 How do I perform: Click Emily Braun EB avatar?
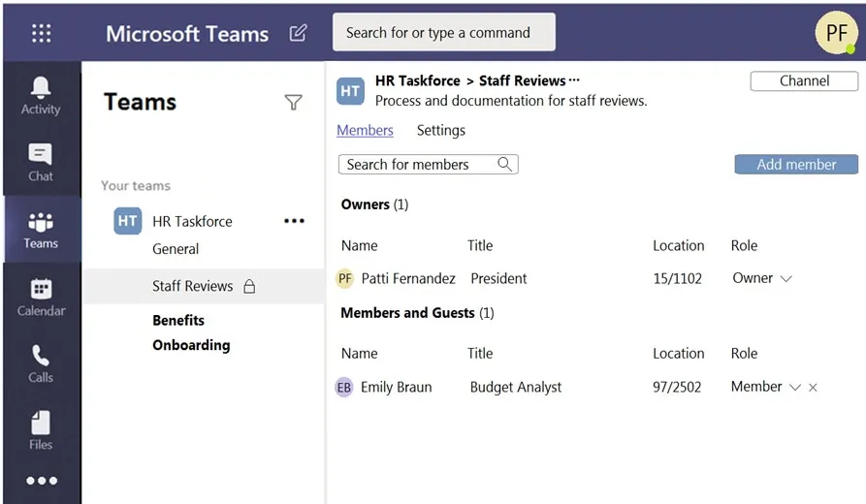coord(344,387)
